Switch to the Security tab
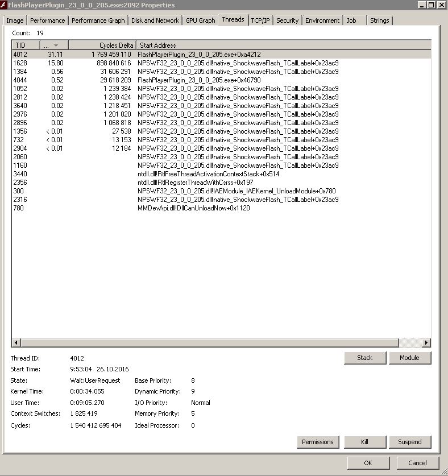The height and width of the screenshot is (476, 448). (x=287, y=20)
